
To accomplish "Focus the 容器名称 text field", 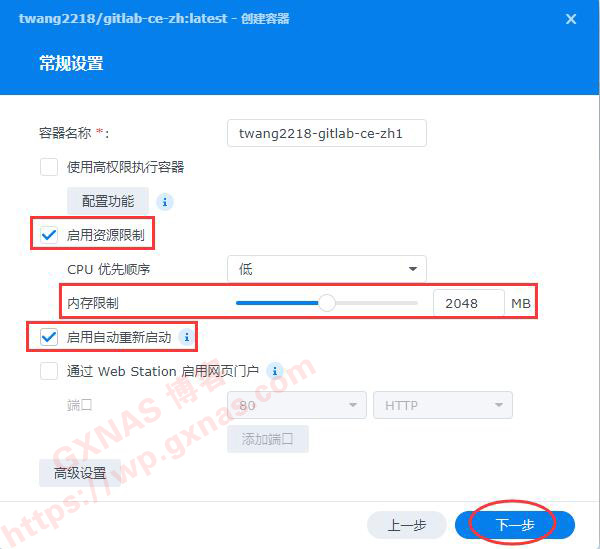I will 327,133.
